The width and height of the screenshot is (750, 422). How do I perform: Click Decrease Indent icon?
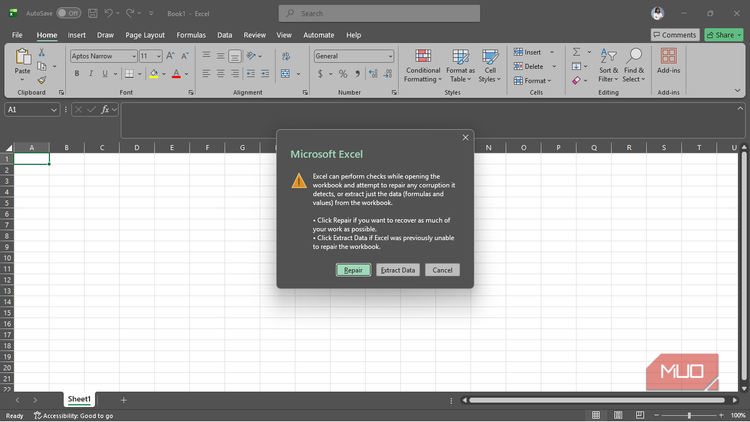251,74
